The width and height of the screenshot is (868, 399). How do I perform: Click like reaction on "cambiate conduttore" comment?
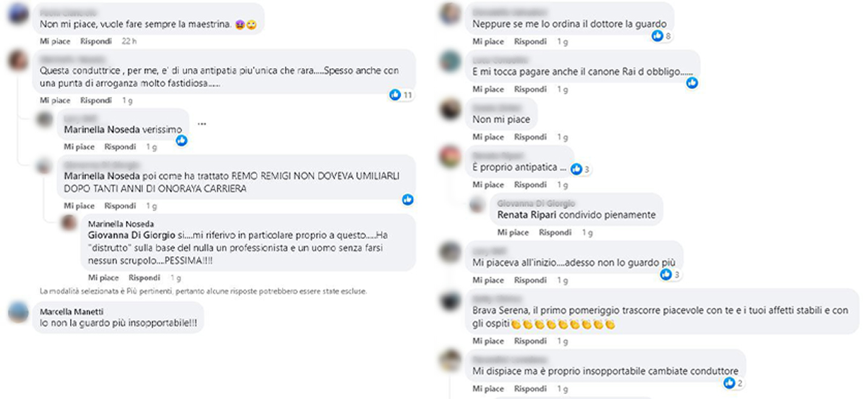733,383
